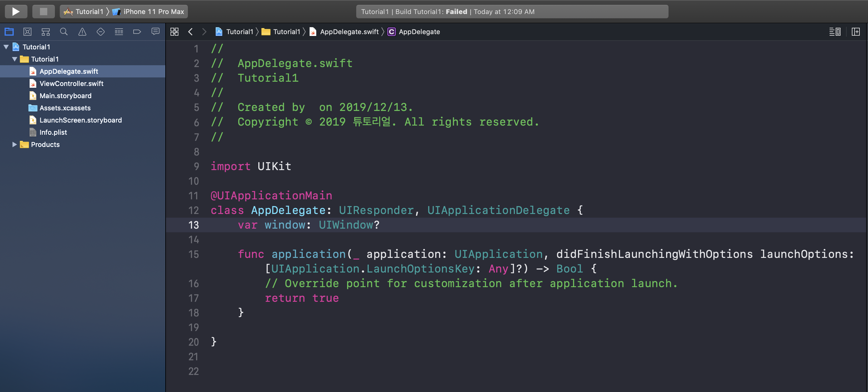This screenshot has height=392, width=868.
Task: Collapse the Tutorial1 project root disclosure triangle
Action: point(6,47)
